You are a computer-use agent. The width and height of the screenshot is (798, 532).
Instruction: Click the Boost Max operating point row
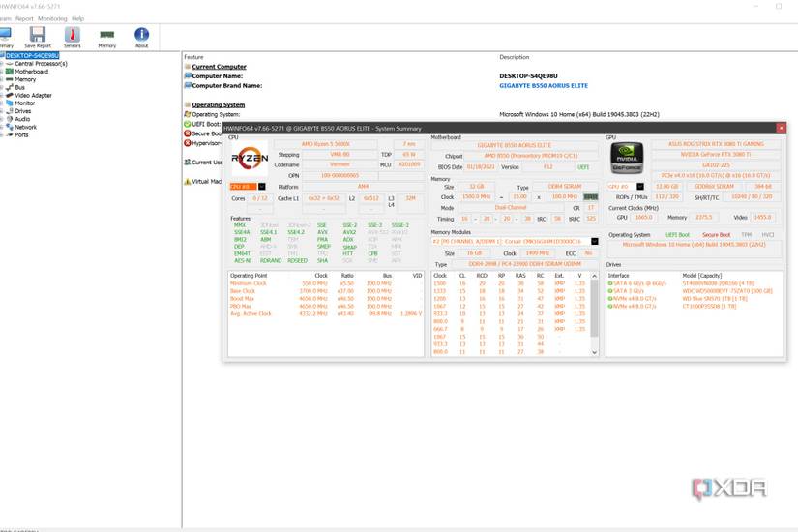coord(326,299)
